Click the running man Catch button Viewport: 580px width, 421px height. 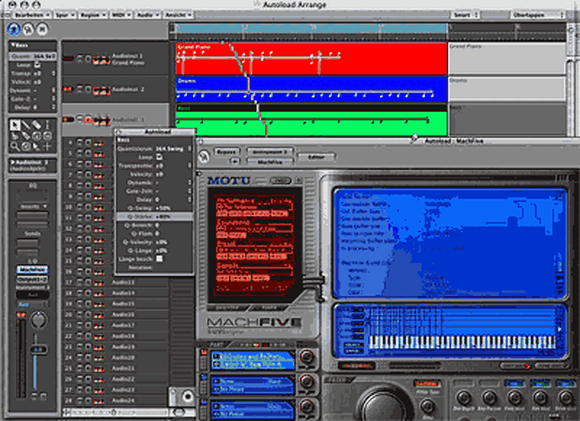point(14,29)
